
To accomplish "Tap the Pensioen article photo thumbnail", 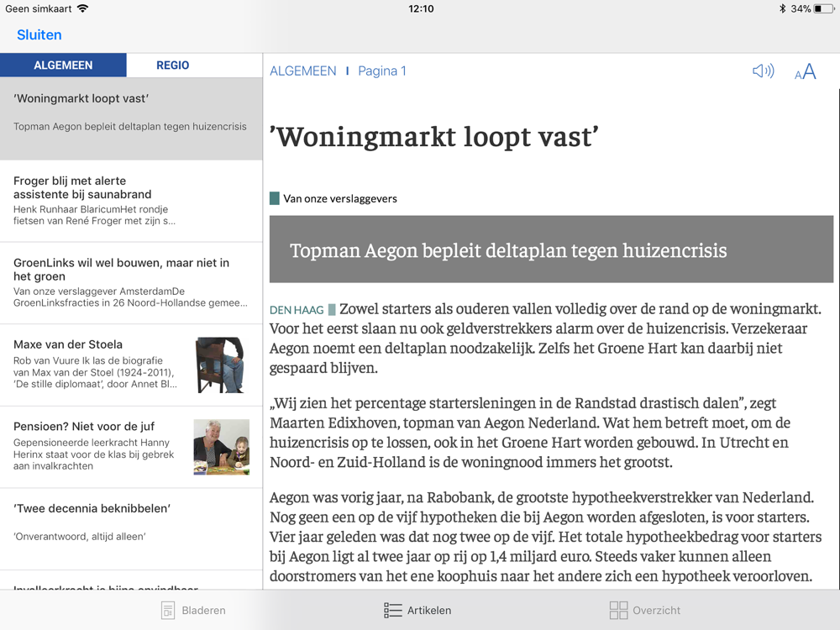I will coord(221,447).
